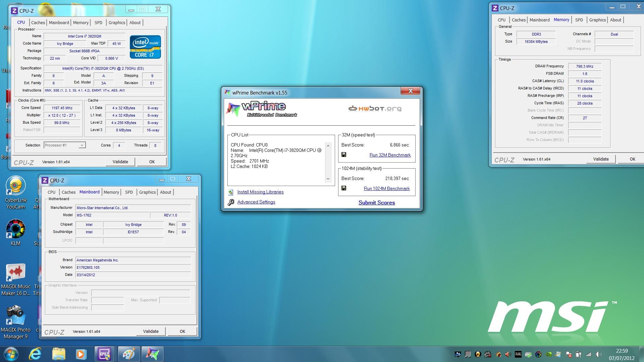Viewport: 644px width, 362px height.
Task: Launch Internet Explorer from taskbar
Action: coord(35,354)
